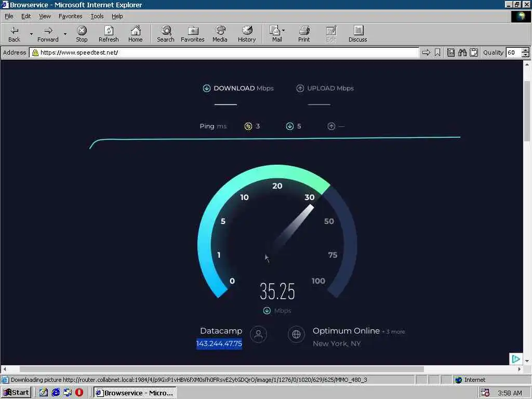The height and width of the screenshot is (399, 532).
Task: Open the Tools menu
Action: tap(97, 16)
